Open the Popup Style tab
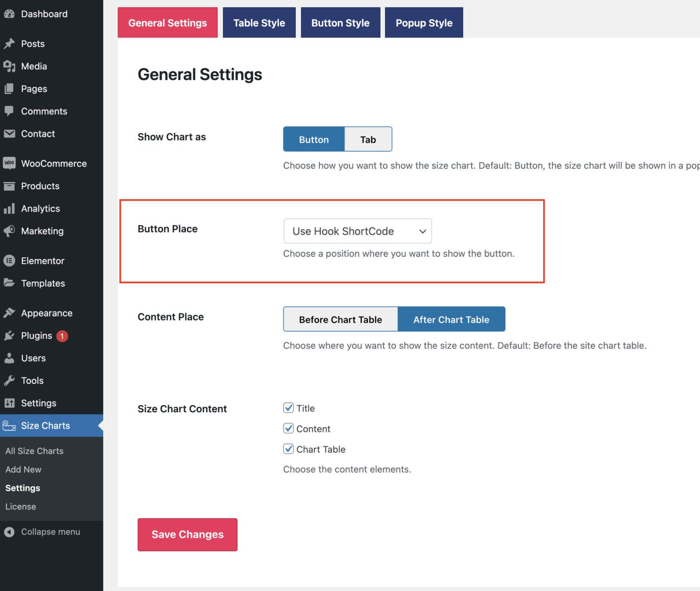Viewport: 700px width, 591px height. pos(423,22)
